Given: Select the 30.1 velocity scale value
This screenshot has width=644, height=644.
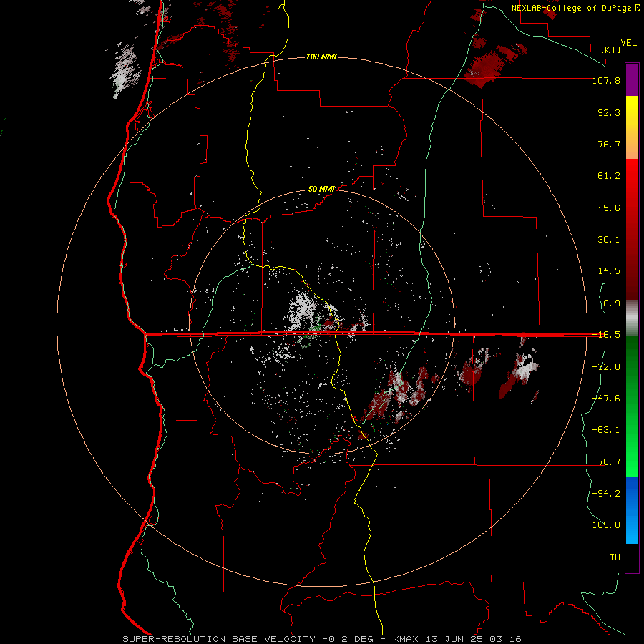Looking at the screenshot, I should [609, 240].
